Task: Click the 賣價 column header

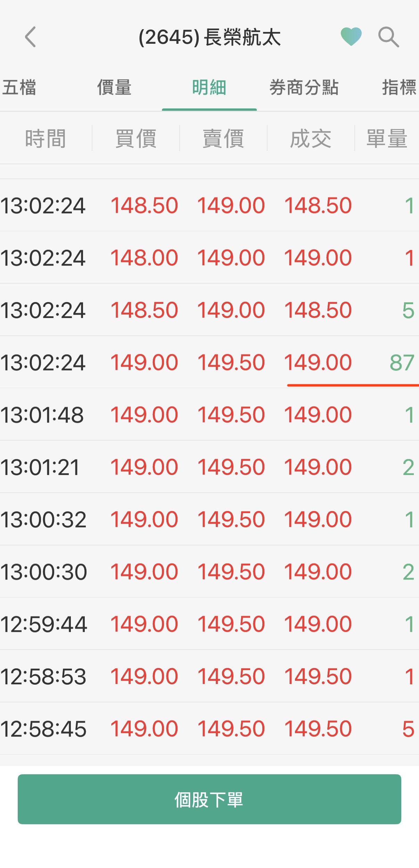Action: pyautogui.click(x=223, y=139)
